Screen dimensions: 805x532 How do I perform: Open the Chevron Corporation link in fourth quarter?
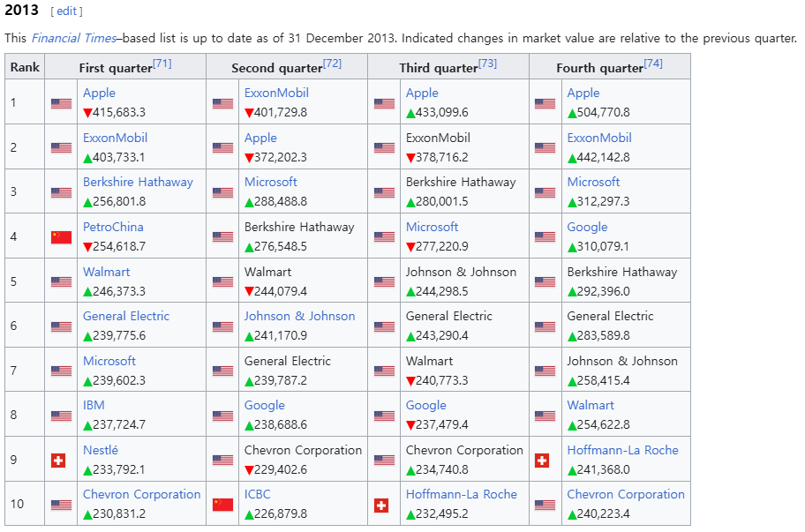626,495
